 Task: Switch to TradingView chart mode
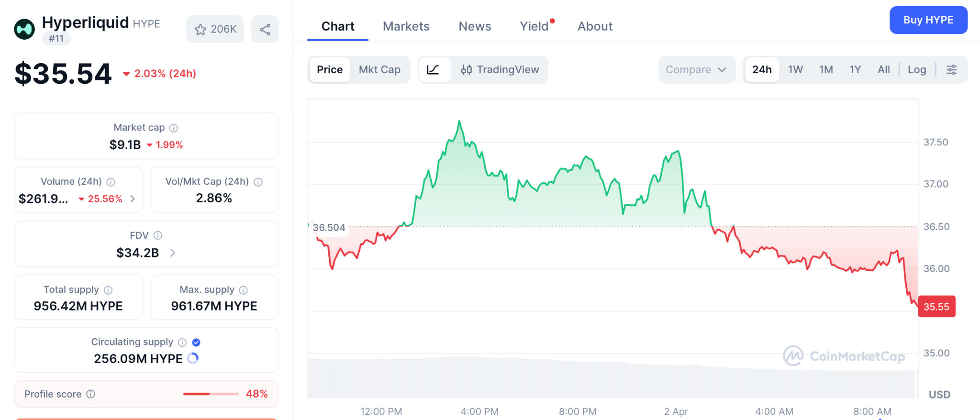pyautogui.click(x=500, y=70)
